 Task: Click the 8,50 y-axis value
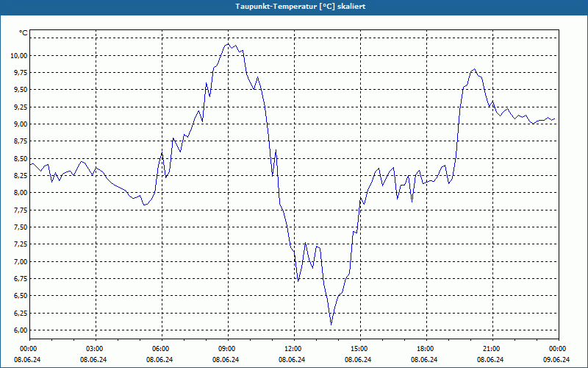[20, 158]
